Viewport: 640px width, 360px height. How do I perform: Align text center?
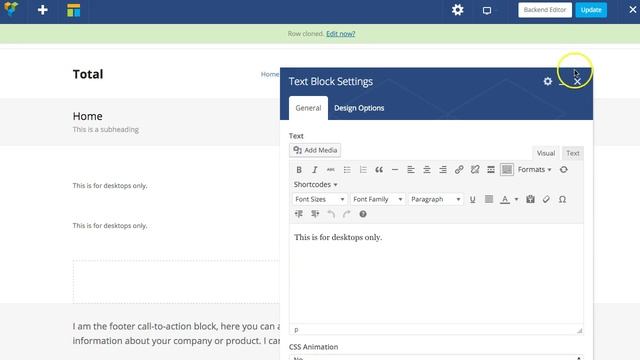[x=427, y=170]
